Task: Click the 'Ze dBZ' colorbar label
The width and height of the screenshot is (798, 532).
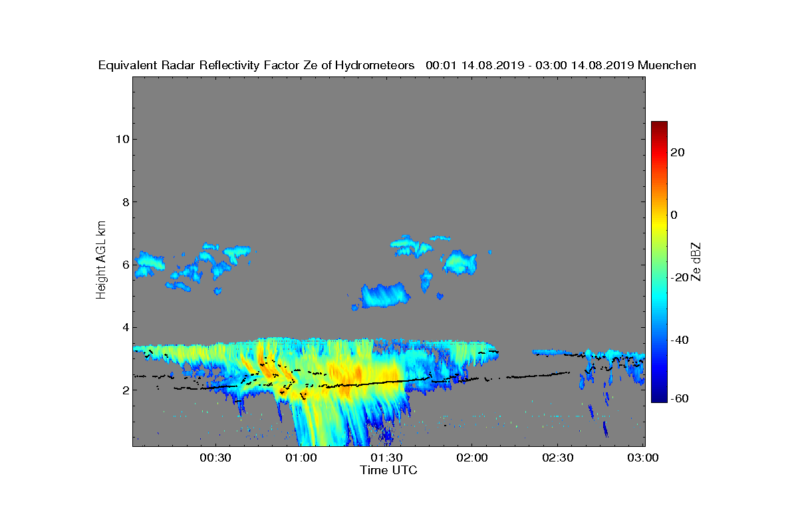Action: click(697, 261)
